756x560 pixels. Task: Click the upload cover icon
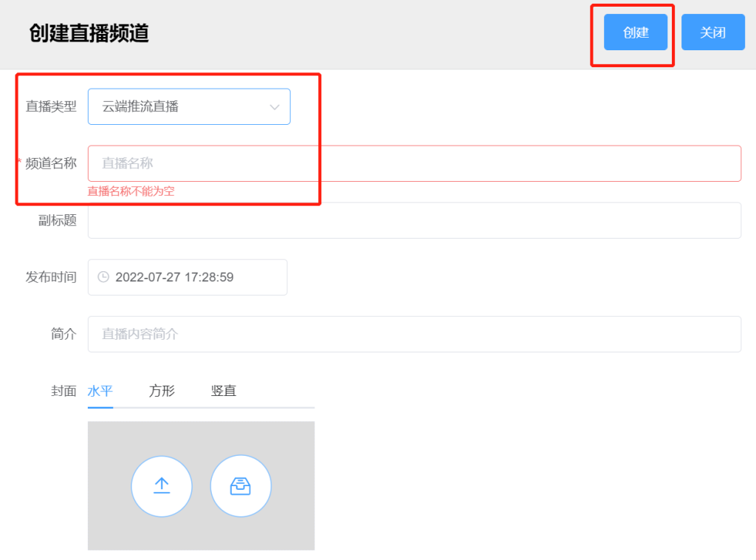point(162,486)
